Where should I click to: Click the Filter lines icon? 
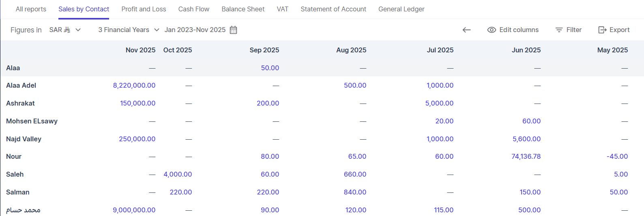(559, 30)
